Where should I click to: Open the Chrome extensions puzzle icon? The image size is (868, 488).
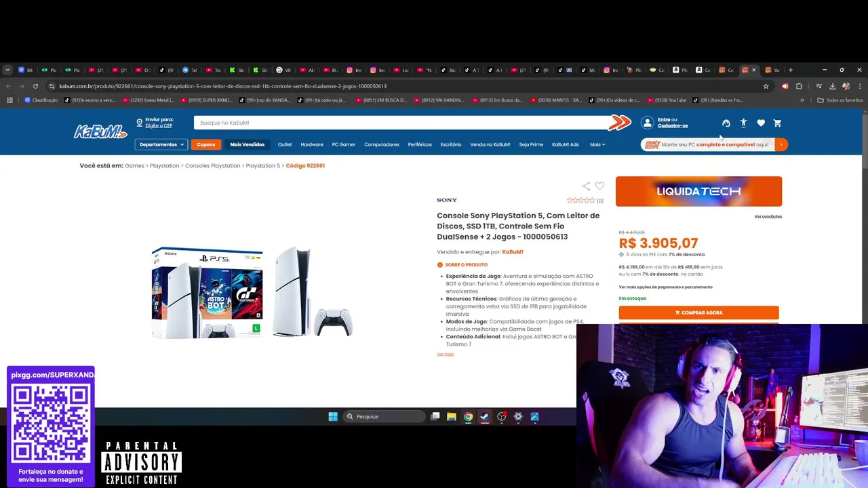coord(799,86)
